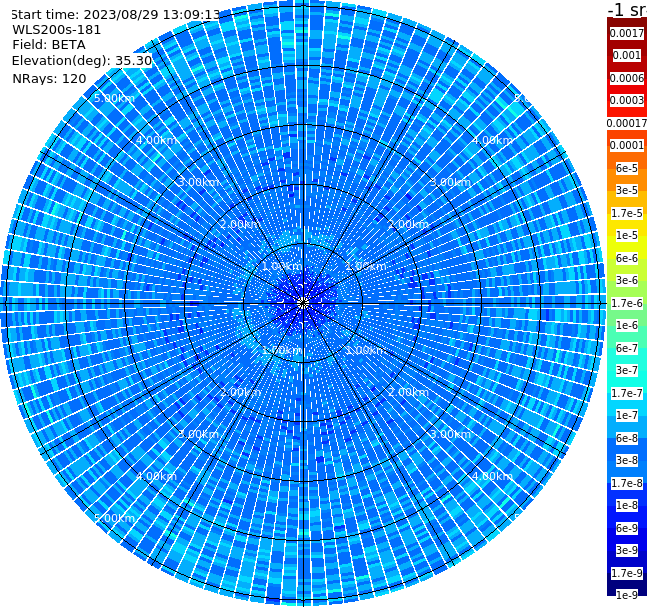Select the 1e-9 colorbar bottom label
Screen dimensions: 647x607
626,595
